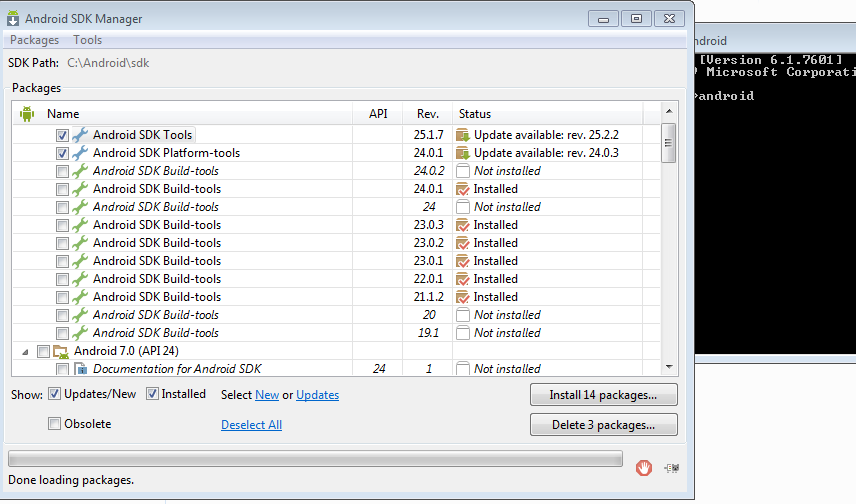Click the package list scroll-up arrow
This screenshot has height=504, width=856.
click(669, 111)
